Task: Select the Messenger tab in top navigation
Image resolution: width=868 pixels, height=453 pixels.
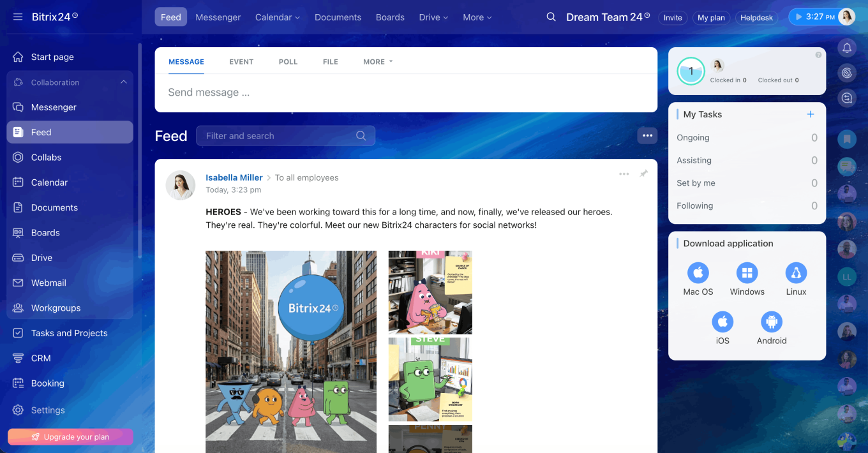Action: click(218, 17)
